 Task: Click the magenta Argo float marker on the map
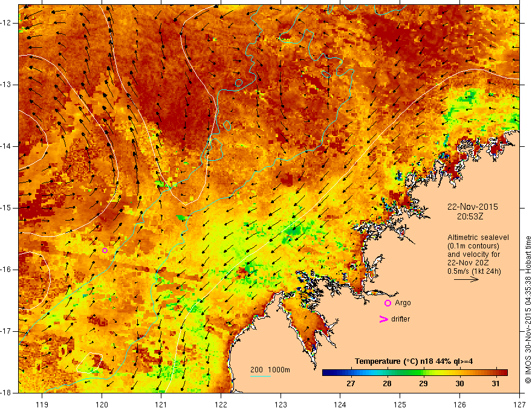click(x=105, y=251)
